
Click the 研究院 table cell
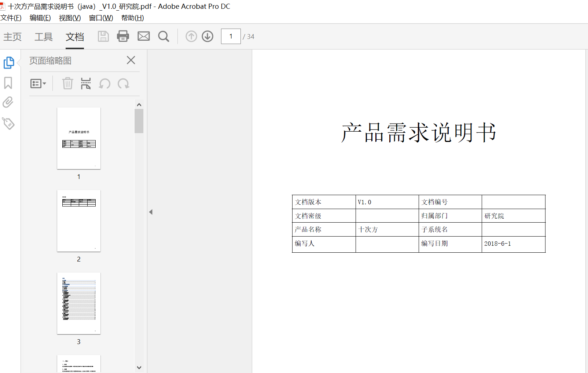pyautogui.click(x=514, y=216)
